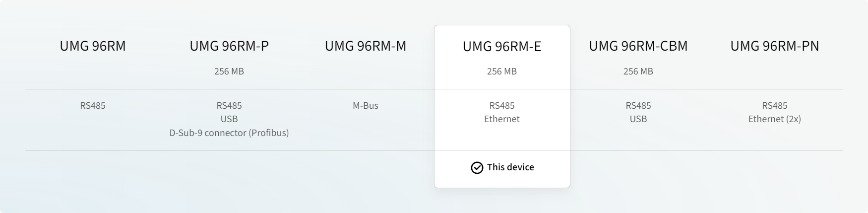Click RS485 in the highlighted UMG 96RM-E card
This screenshot has height=213, width=868.
click(x=502, y=106)
